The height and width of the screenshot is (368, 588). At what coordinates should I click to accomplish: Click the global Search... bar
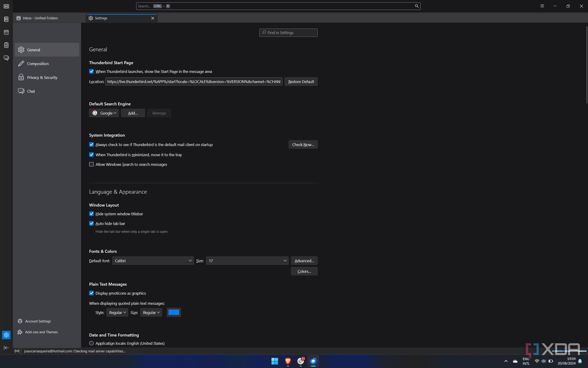click(x=278, y=6)
